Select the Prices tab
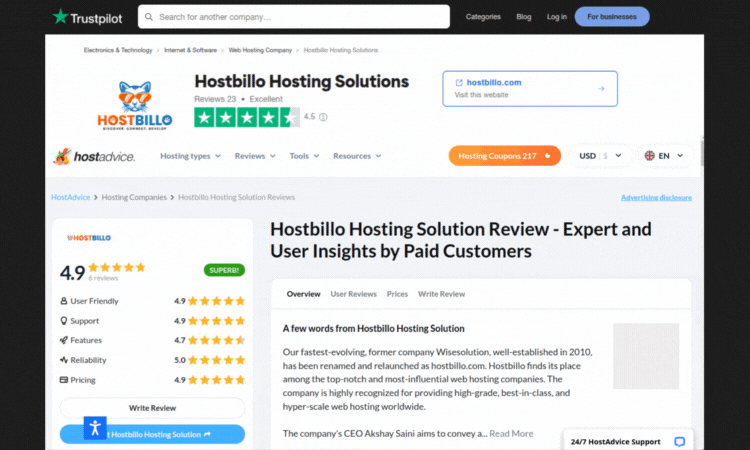 tap(397, 294)
